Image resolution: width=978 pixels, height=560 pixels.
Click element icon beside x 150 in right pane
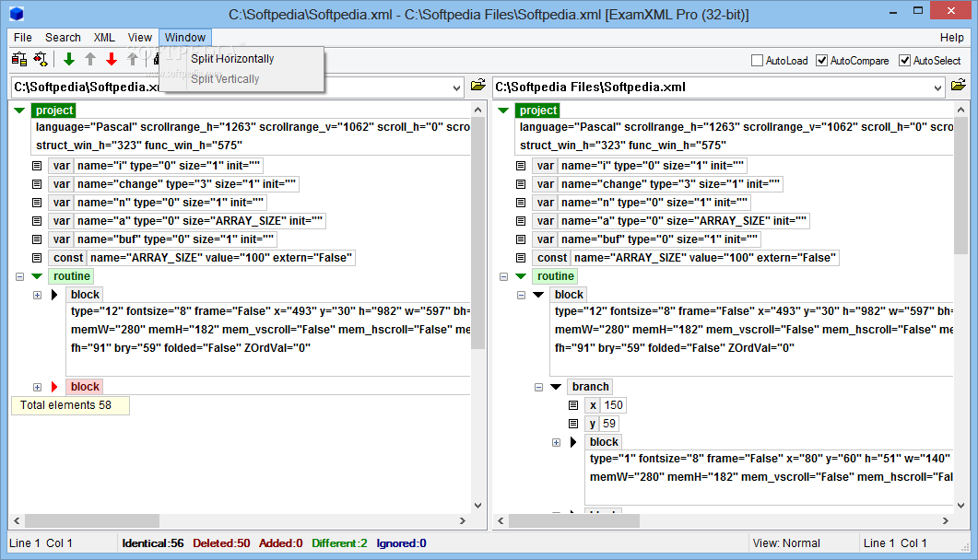(573, 405)
